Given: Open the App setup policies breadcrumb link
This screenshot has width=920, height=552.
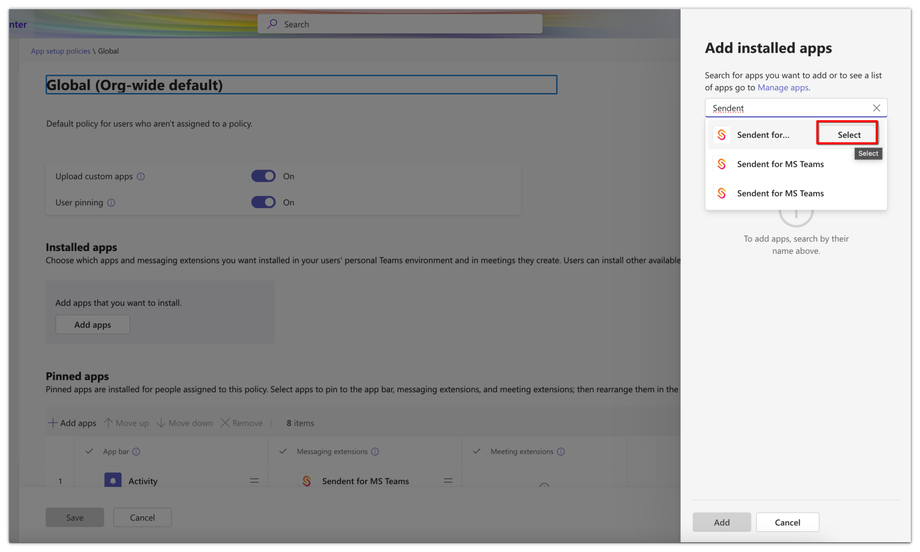Looking at the screenshot, I should click(60, 51).
